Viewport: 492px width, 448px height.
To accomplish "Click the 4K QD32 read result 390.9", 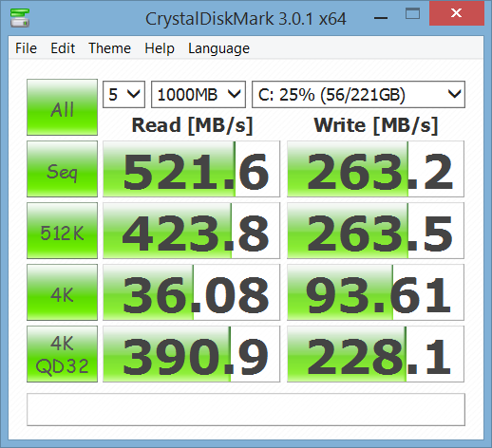I will [x=191, y=354].
